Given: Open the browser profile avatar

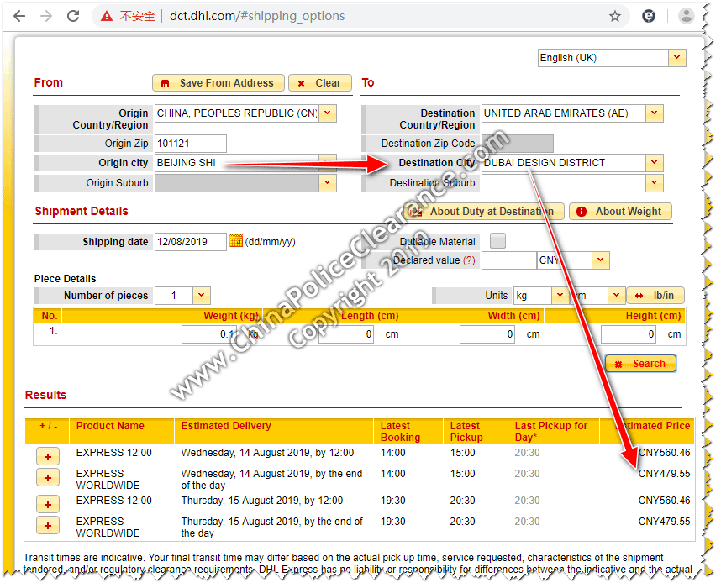Looking at the screenshot, I should coord(686,16).
